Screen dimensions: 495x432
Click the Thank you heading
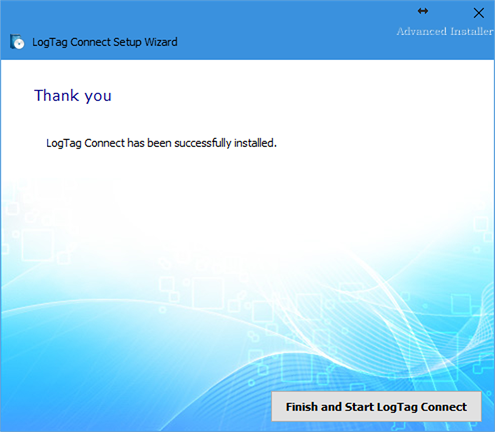coord(73,96)
